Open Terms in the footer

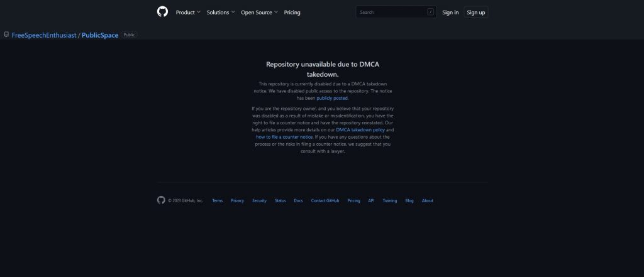tap(217, 200)
